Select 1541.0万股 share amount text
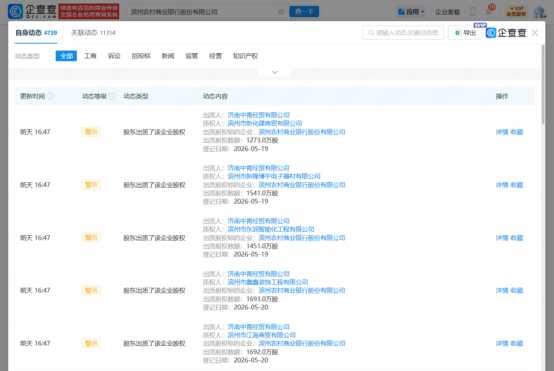The image size is (554, 371). [x=262, y=193]
